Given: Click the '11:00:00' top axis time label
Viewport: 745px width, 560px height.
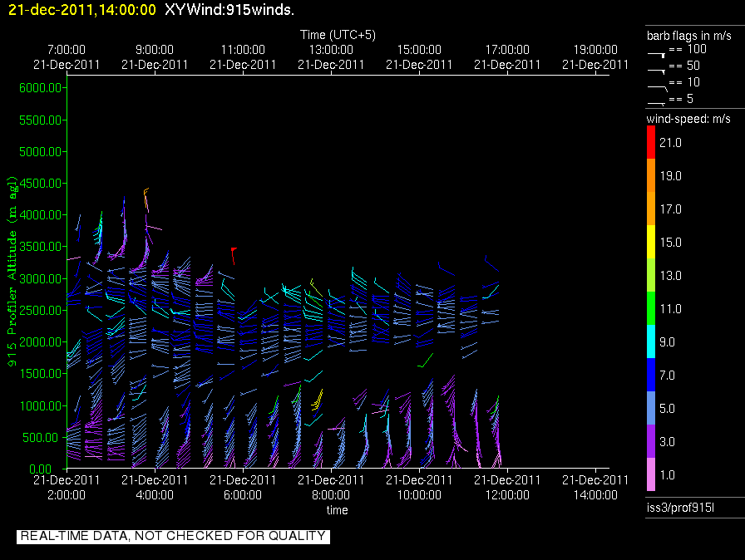Looking at the screenshot, I should [x=243, y=49].
